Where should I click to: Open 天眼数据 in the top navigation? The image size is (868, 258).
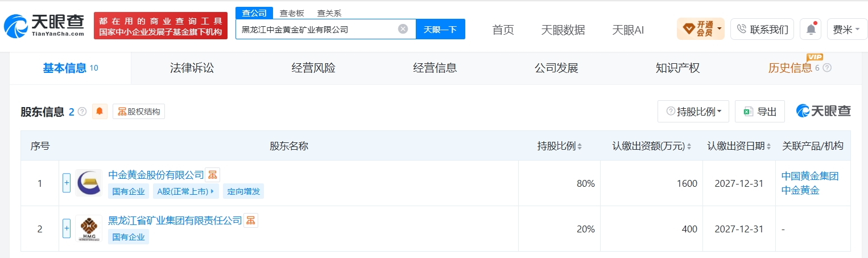click(x=563, y=30)
